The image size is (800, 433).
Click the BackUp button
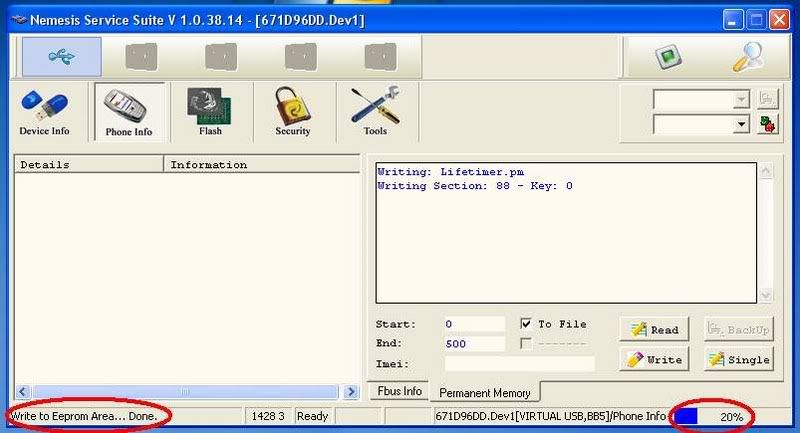point(739,330)
